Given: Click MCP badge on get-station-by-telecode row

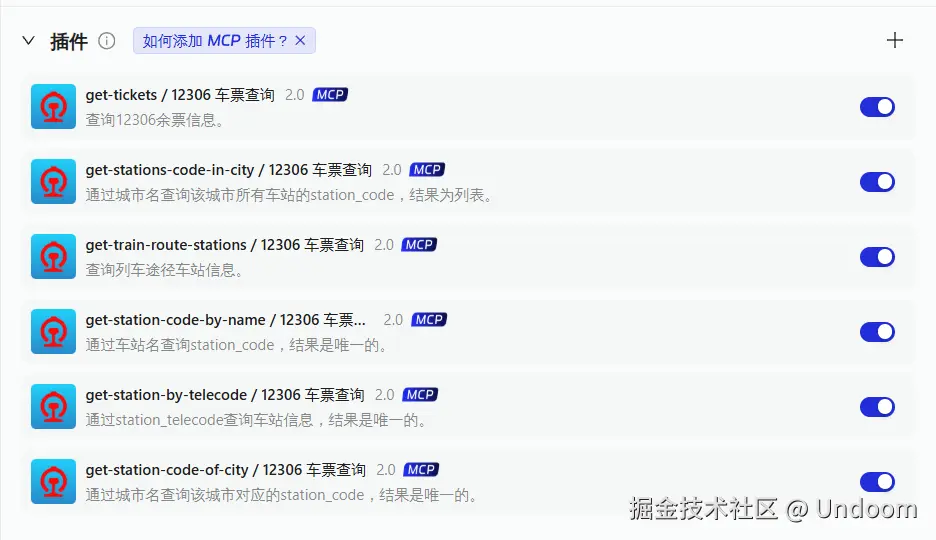Looking at the screenshot, I should point(420,395).
